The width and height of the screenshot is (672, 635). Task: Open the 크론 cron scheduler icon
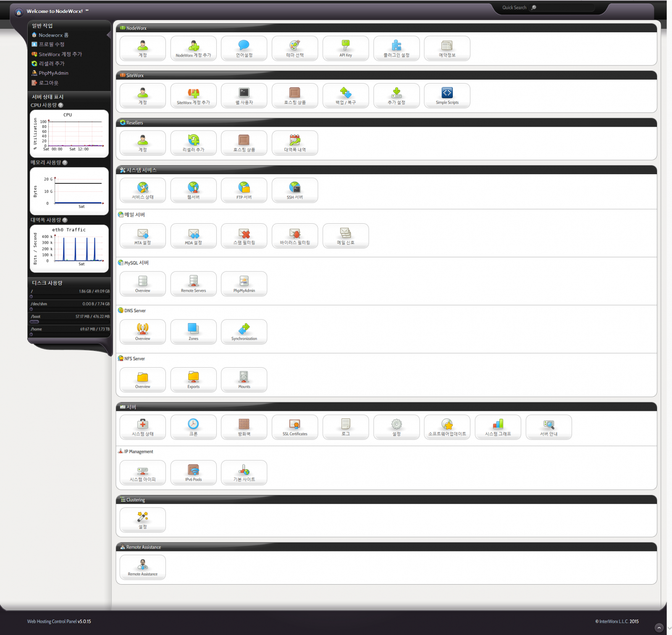193,427
